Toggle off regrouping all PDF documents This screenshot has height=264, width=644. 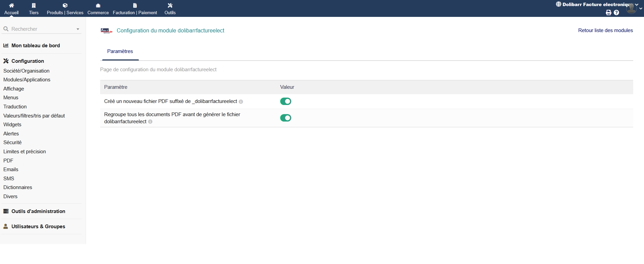[286, 118]
